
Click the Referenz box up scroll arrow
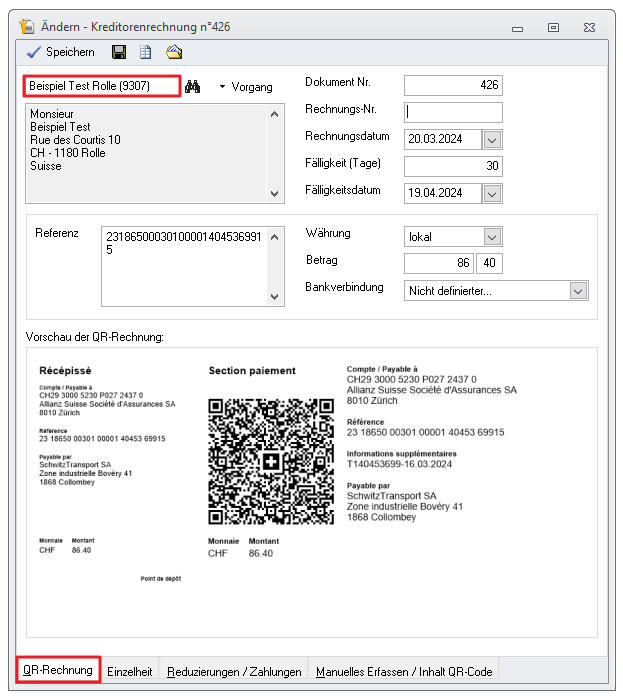click(x=275, y=237)
